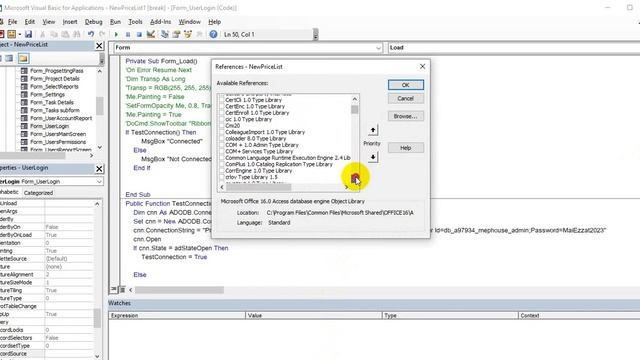Open the Tools menu
Screen dimensions: 640x360
pyautogui.click(x=135, y=22)
